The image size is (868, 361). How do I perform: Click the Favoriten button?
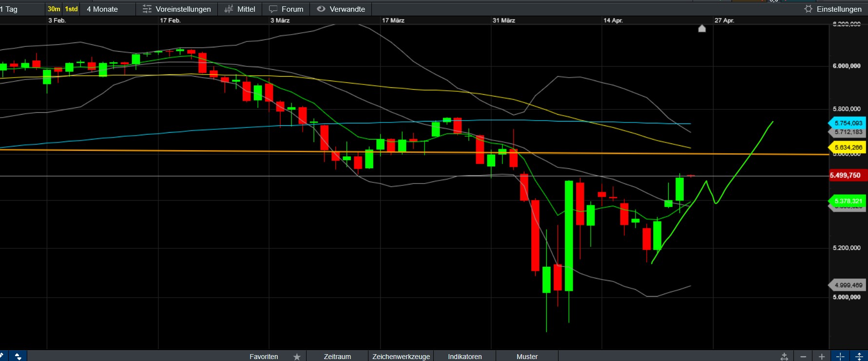(264, 357)
